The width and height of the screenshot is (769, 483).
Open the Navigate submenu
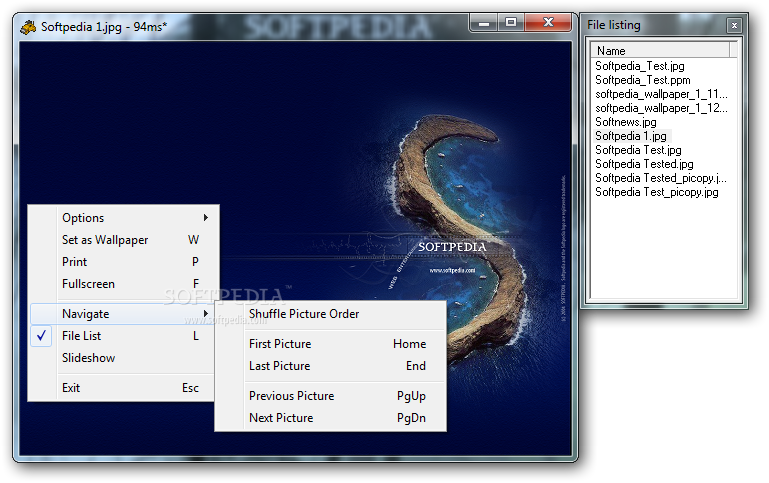coord(123,314)
